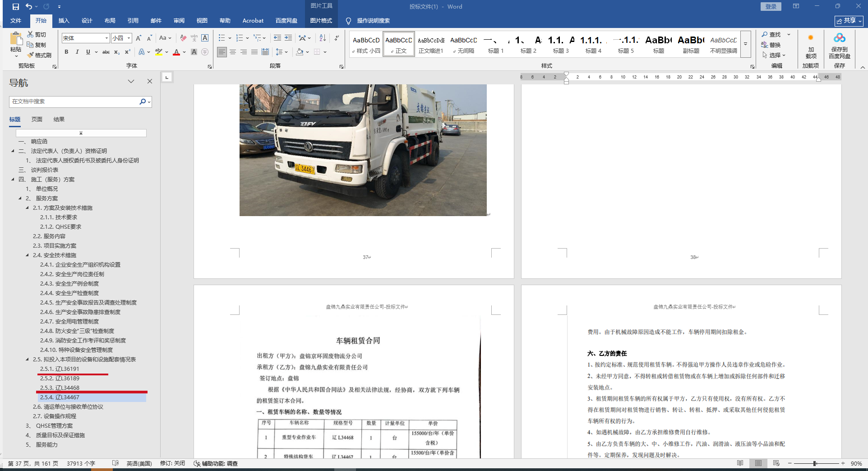Click the Format Painter (格式刷) icon
The height and width of the screenshot is (471, 868).
[31, 55]
